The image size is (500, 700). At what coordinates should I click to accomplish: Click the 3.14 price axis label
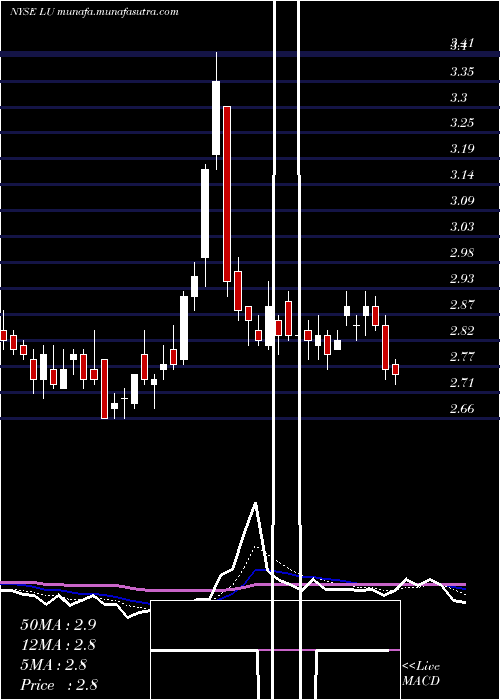[462, 175]
